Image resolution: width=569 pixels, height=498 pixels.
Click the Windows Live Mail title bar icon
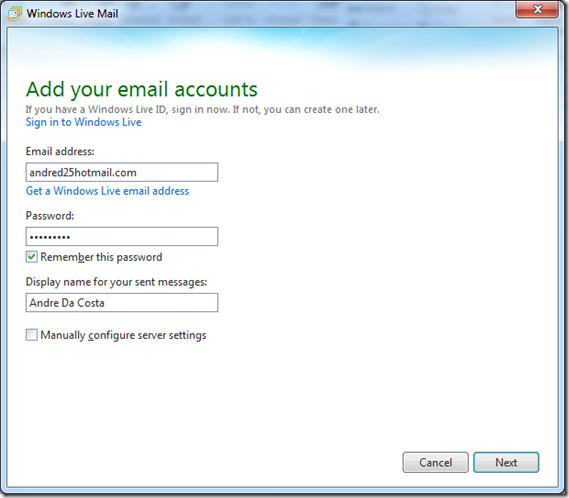15,13
